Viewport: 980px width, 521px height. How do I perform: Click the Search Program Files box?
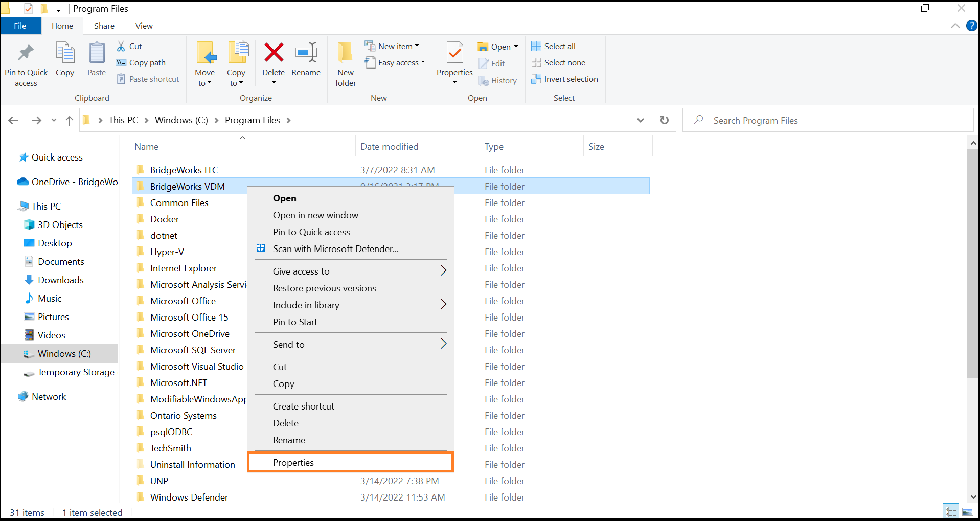[x=828, y=120]
